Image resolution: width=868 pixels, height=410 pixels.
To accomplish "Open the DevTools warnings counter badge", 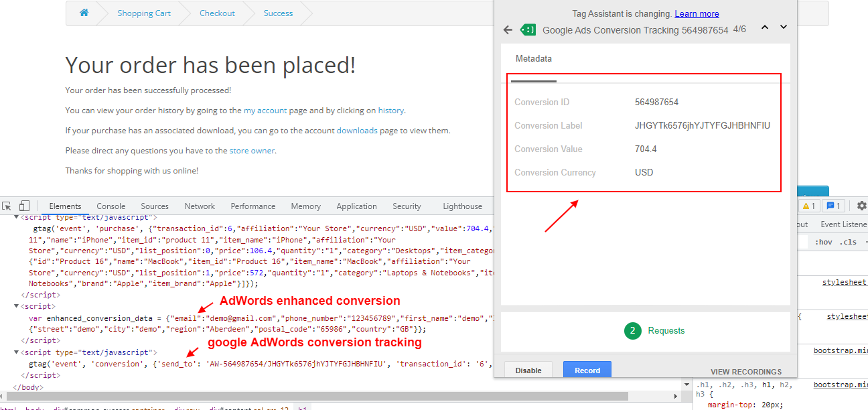I will tap(809, 206).
